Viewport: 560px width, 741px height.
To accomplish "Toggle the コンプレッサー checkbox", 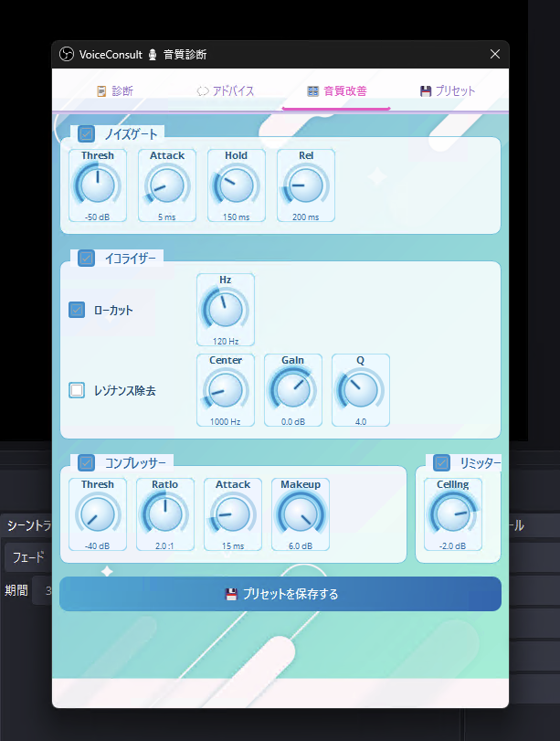I will pyautogui.click(x=86, y=462).
